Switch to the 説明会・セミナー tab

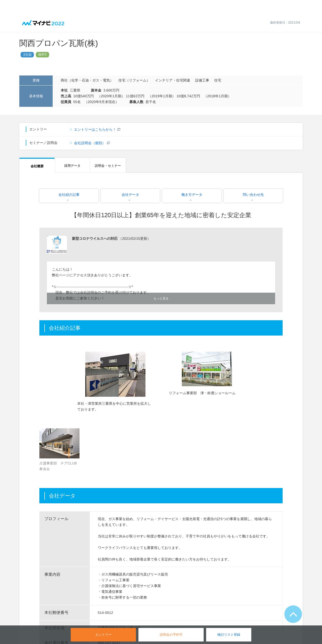pos(108,166)
